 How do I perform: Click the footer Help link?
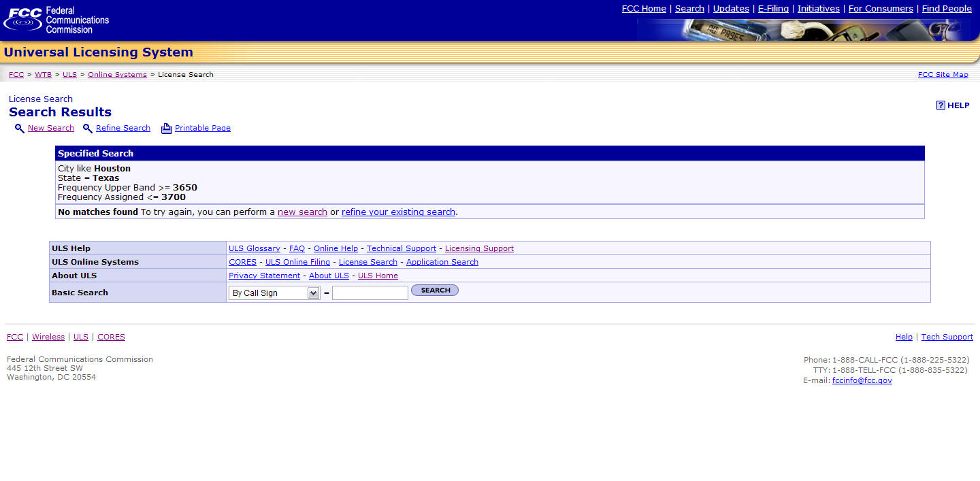tap(904, 337)
